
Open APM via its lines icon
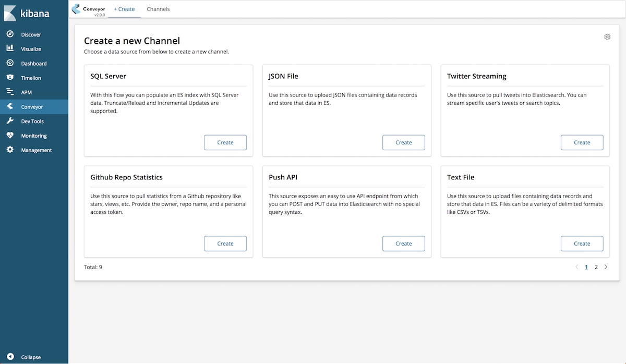[10, 92]
